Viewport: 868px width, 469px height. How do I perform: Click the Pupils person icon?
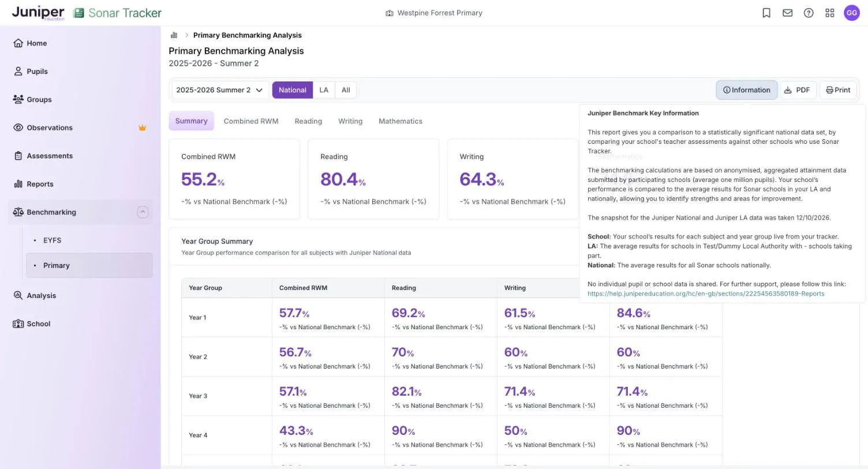click(18, 72)
